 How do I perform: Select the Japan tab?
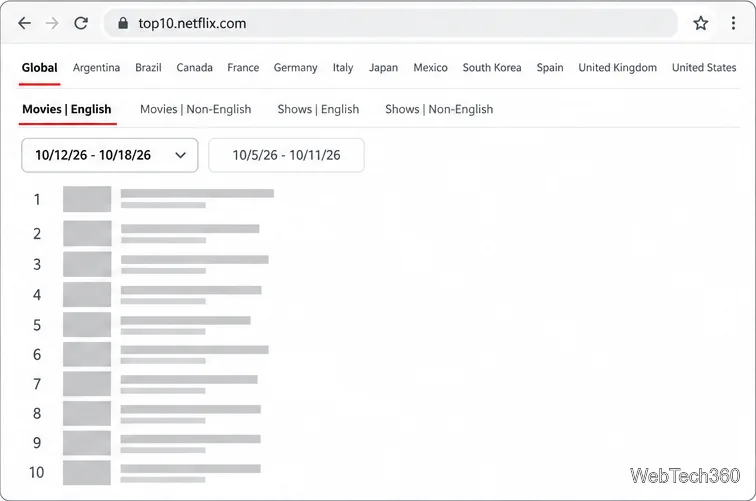[383, 68]
